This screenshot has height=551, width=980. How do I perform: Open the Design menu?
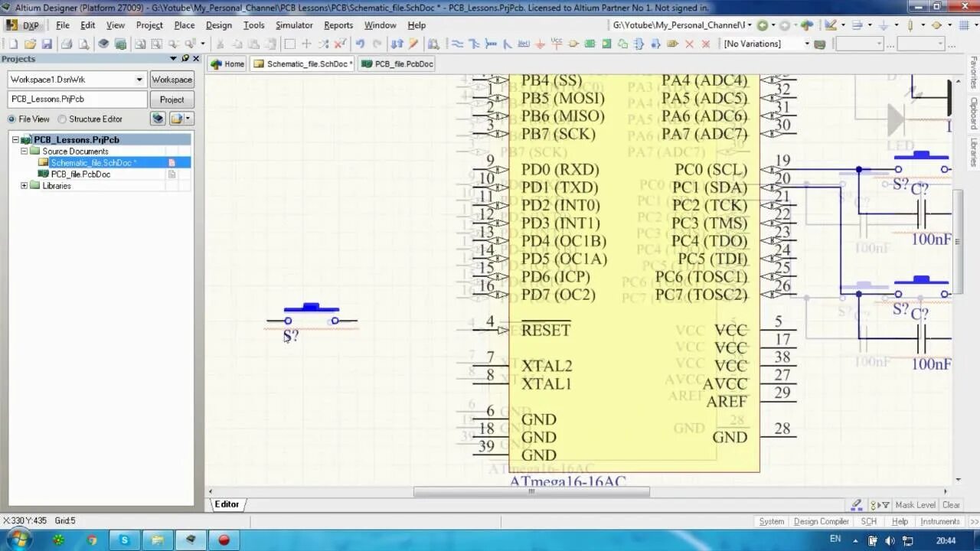[218, 25]
